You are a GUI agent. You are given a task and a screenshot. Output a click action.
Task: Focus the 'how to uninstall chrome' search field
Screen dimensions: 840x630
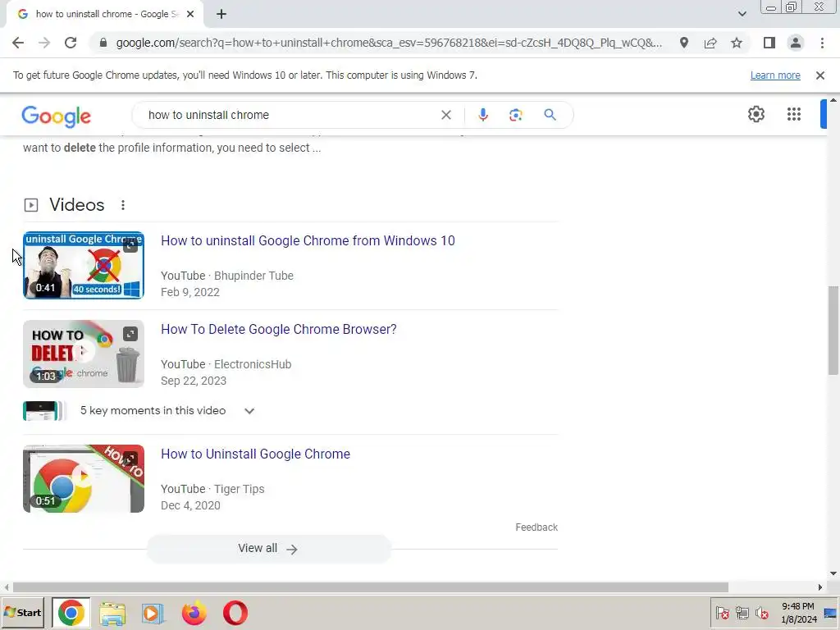290,115
